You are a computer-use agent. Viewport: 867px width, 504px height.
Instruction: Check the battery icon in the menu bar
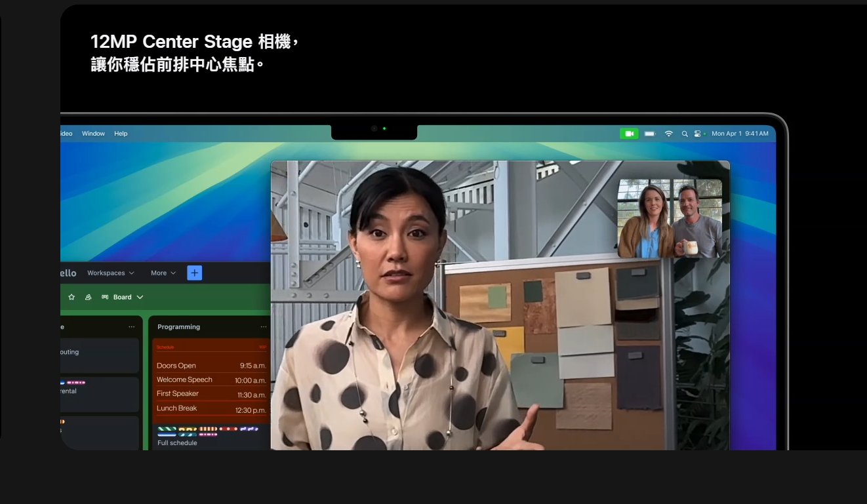650,134
